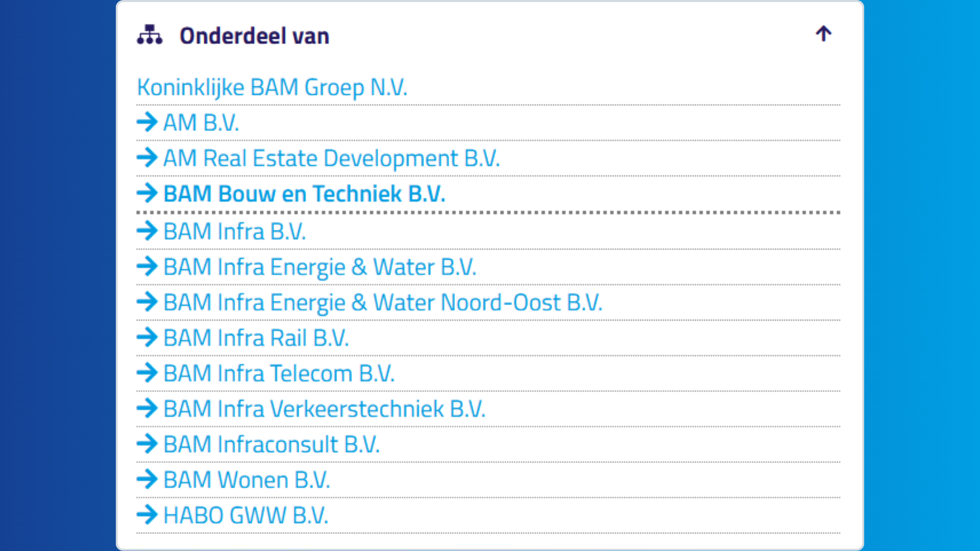Click arrow icon beside BAM Infra B.V.
This screenshot has width=980, height=551.
pyautogui.click(x=147, y=231)
